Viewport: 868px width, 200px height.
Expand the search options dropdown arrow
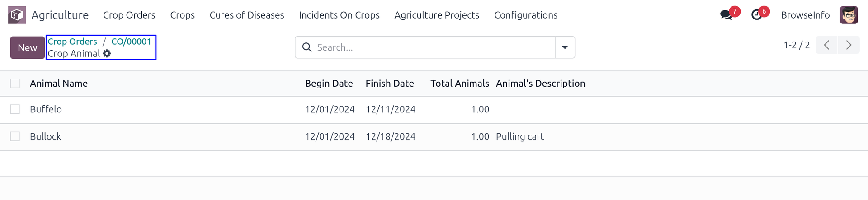tap(565, 47)
